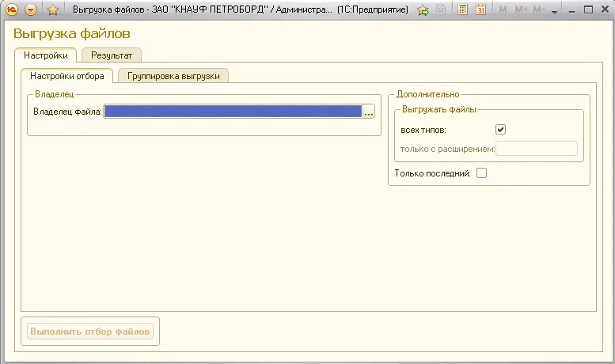Open the calendar icon
The image size is (615, 364).
pyautogui.click(x=481, y=9)
